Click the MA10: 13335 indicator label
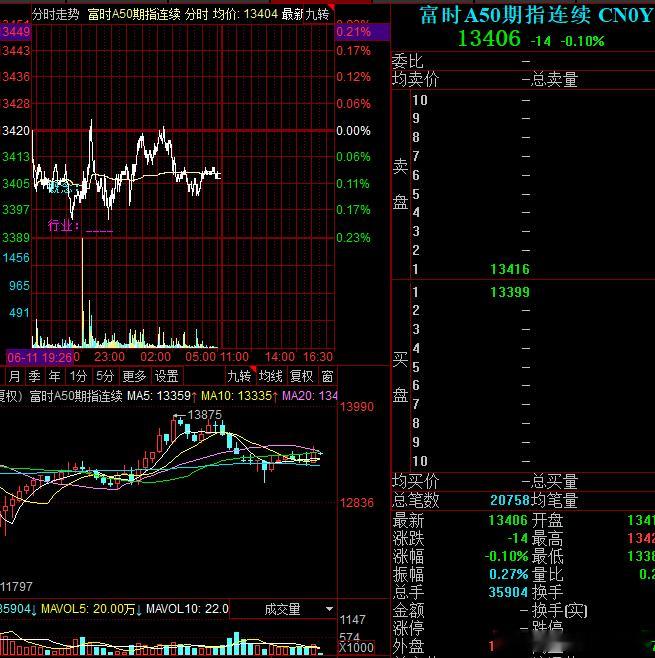Image resolution: width=655 pixels, height=658 pixels. tap(239, 396)
